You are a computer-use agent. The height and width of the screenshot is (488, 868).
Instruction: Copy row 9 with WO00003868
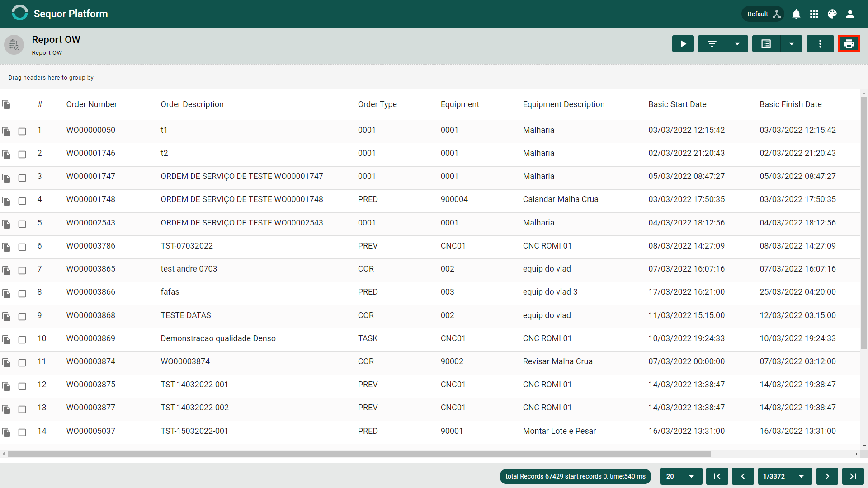click(x=6, y=317)
